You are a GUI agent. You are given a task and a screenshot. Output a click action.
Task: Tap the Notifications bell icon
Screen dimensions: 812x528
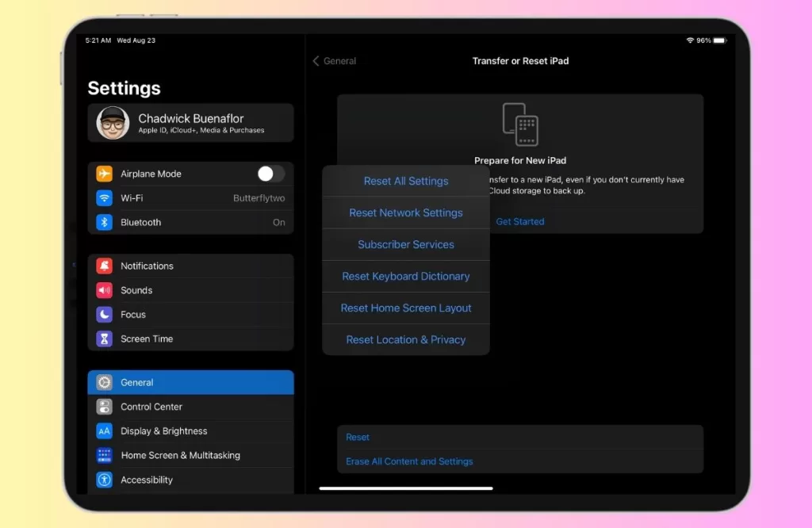coord(104,266)
